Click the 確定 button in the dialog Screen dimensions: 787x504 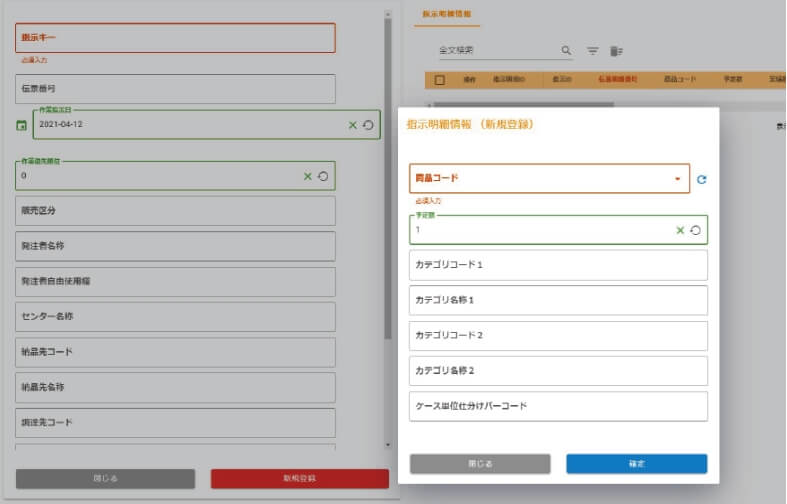[x=636, y=464]
